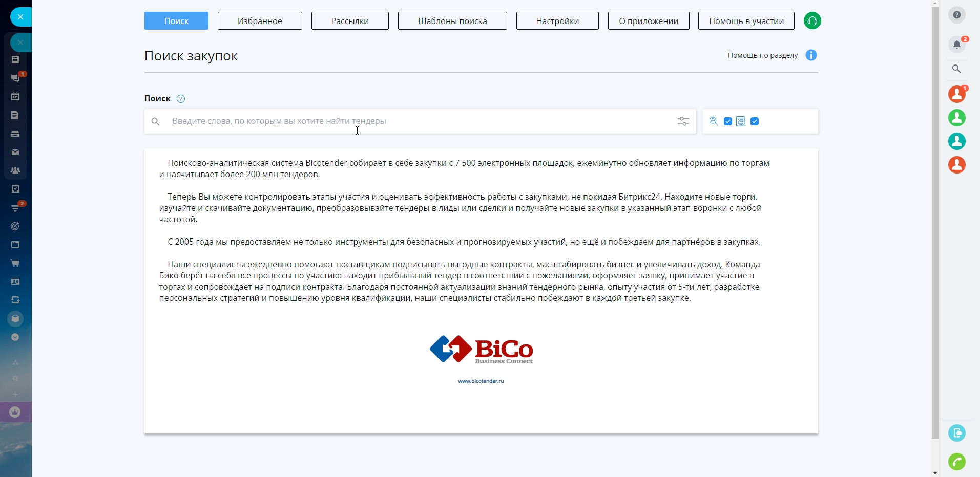Open the calendar icon in left sidebar
Screen dimensions: 980x477
[15, 96]
